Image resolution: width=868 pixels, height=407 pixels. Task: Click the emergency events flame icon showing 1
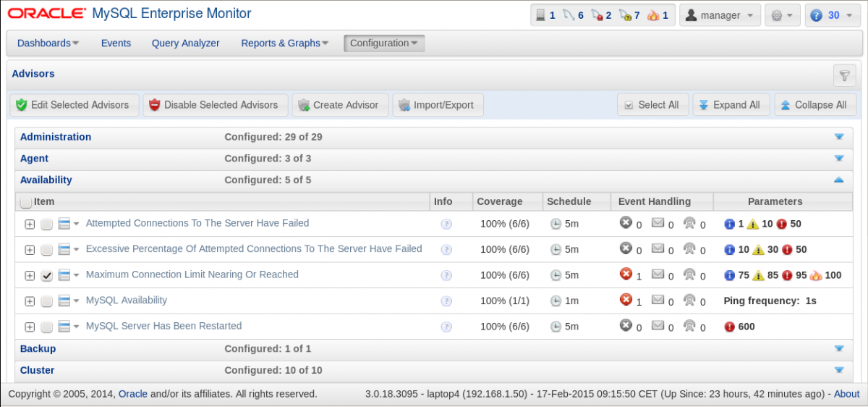click(x=653, y=15)
